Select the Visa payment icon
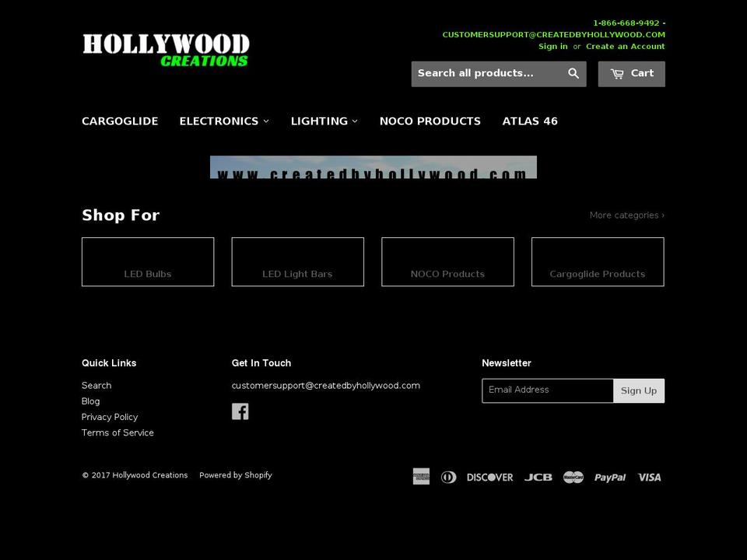The height and width of the screenshot is (560, 747). [x=649, y=477]
